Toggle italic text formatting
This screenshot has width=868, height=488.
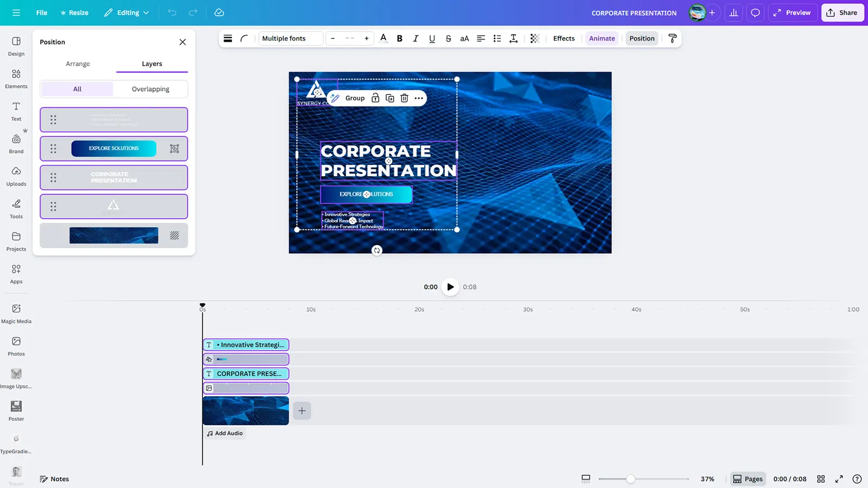point(416,38)
